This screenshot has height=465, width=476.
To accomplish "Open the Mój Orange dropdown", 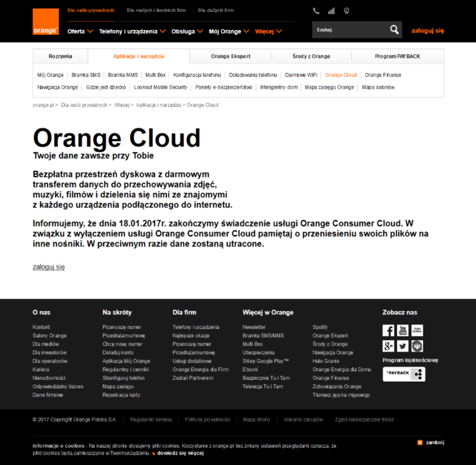I will [x=229, y=31].
